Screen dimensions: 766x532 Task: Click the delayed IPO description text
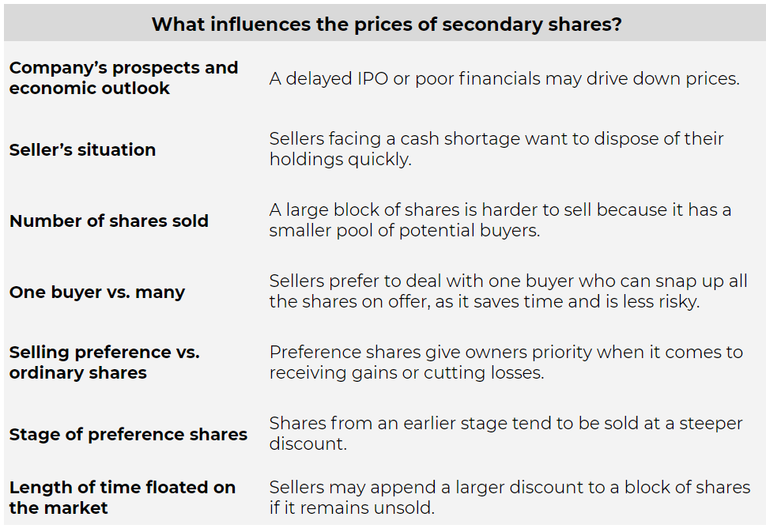tap(504, 78)
